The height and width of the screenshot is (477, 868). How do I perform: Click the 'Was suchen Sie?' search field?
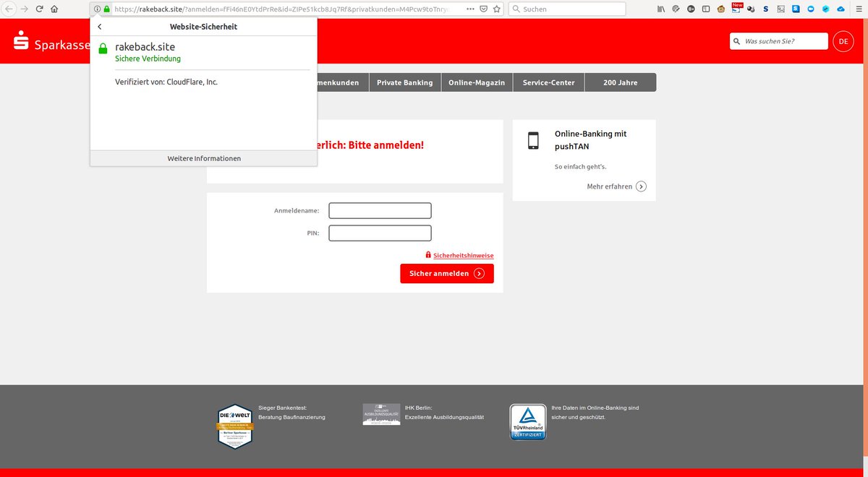coord(779,41)
